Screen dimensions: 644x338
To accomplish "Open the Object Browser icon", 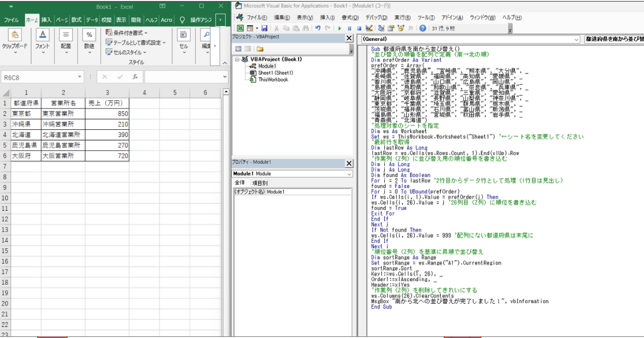I will [401, 28].
